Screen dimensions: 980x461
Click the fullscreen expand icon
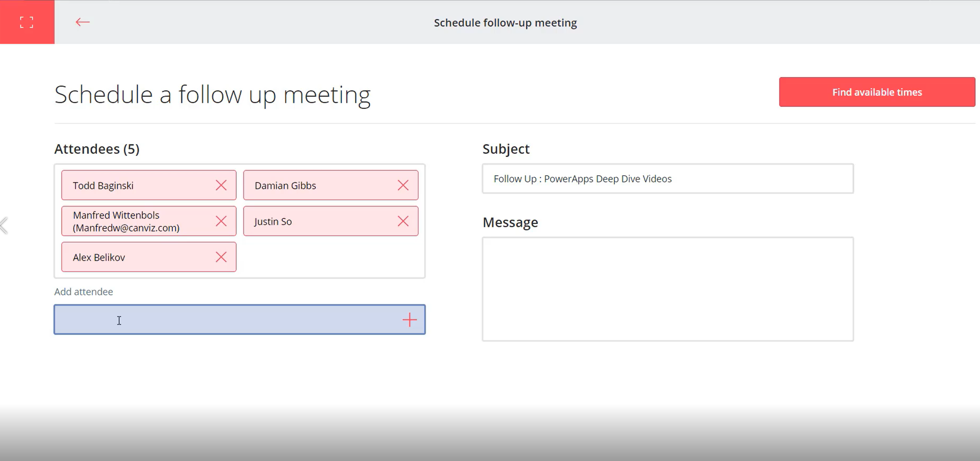(27, 22)
